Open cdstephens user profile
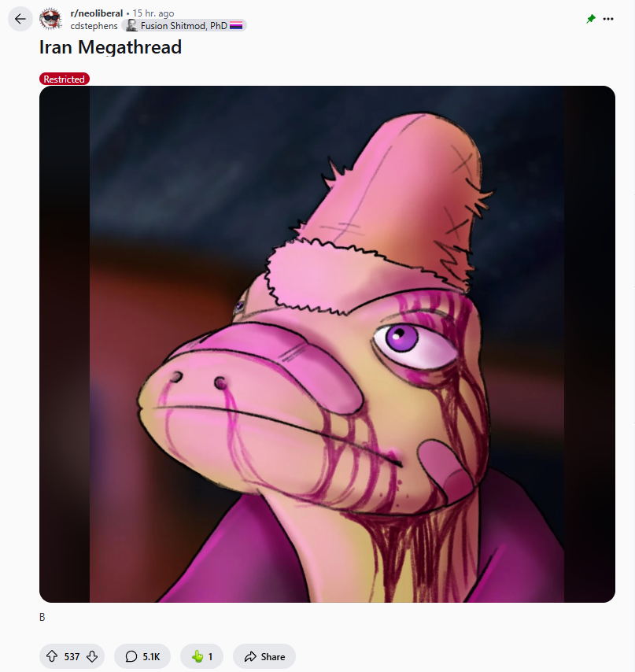Screen dimensions: 635x672 [x=94, y=26]
